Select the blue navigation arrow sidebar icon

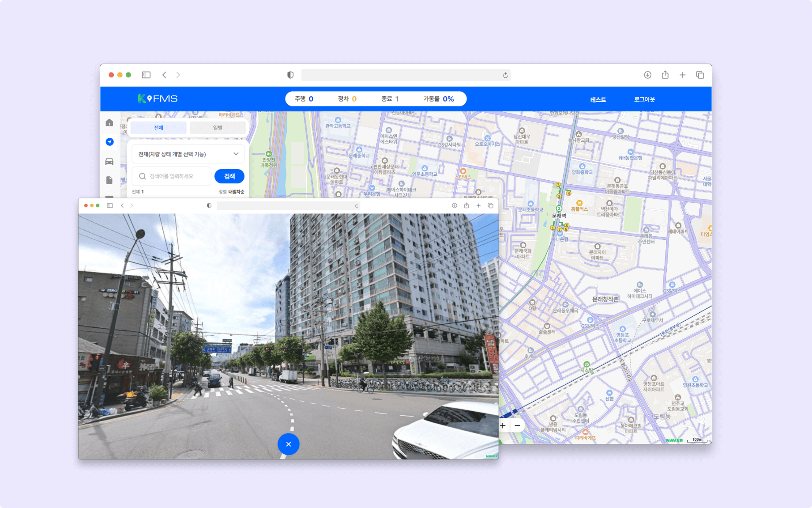(109, 142)
